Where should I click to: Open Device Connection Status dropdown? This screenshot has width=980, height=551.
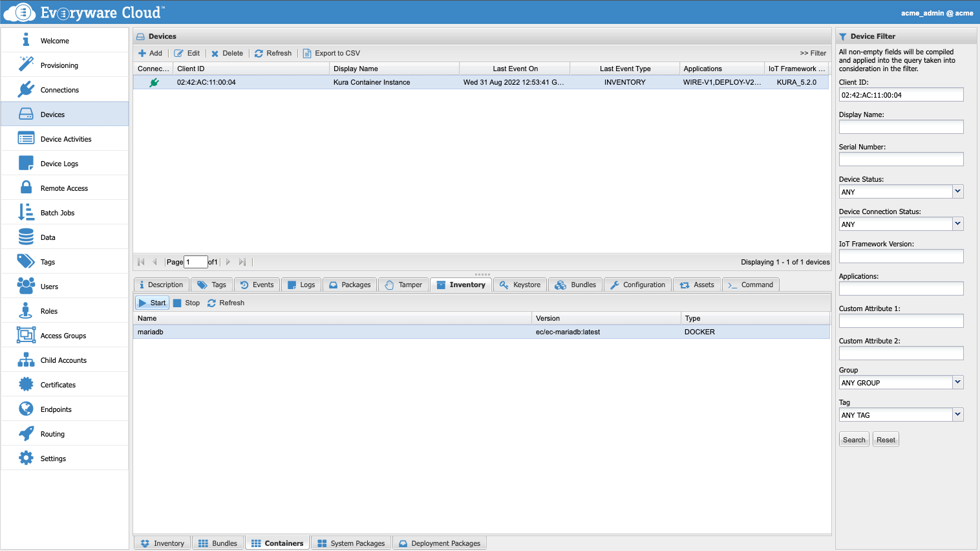tap(958, 224)
